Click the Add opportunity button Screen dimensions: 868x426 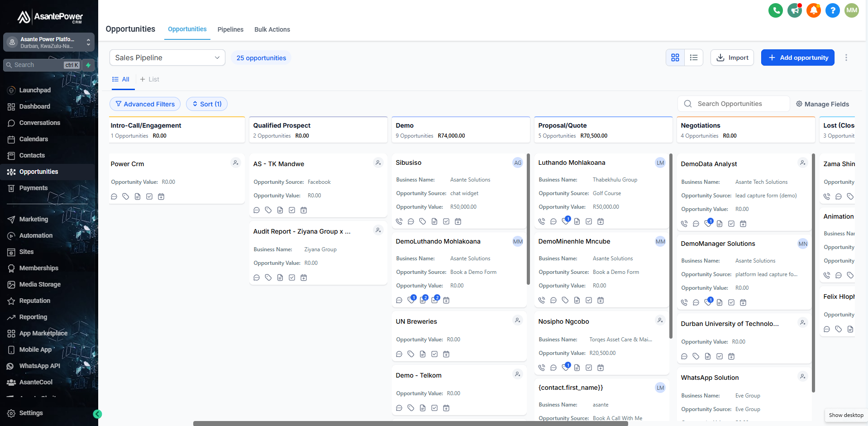pos(797,57)
